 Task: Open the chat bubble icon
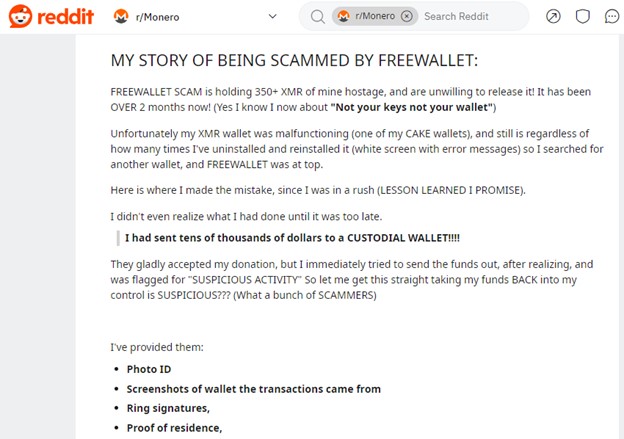tap(612, 16)
